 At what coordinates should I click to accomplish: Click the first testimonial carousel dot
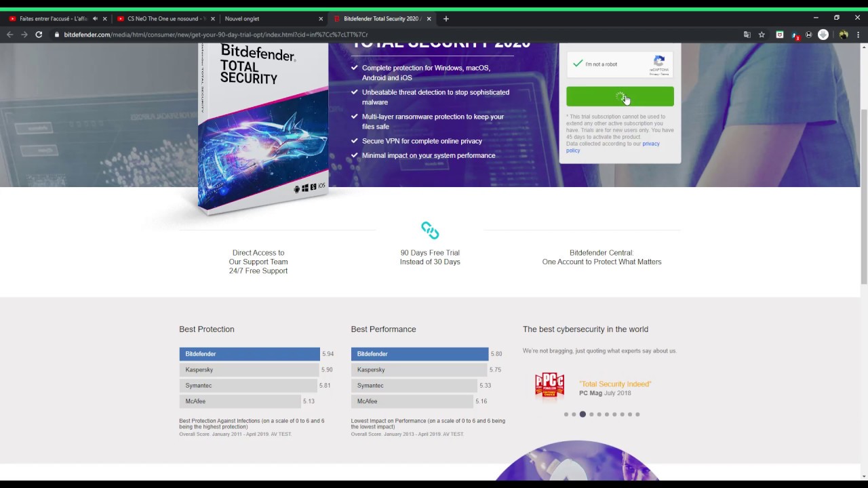click(566, 414)
